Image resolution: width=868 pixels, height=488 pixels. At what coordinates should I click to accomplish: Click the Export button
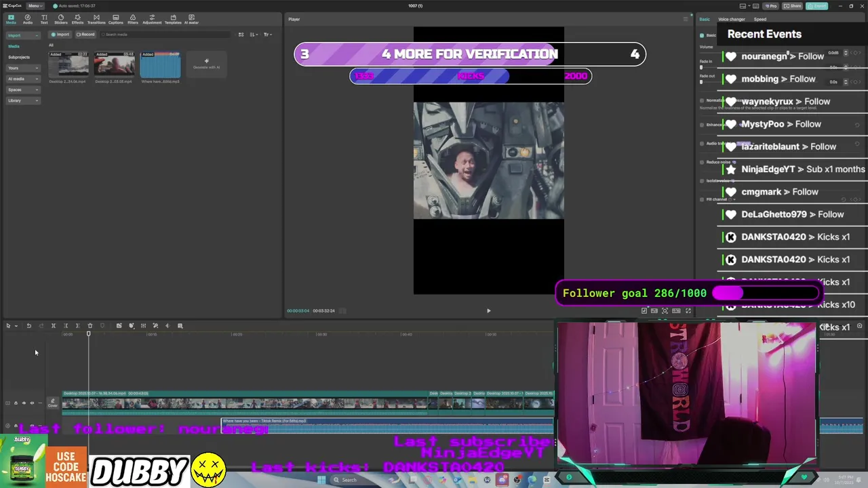pyautogui.click(x=817, y=6)
